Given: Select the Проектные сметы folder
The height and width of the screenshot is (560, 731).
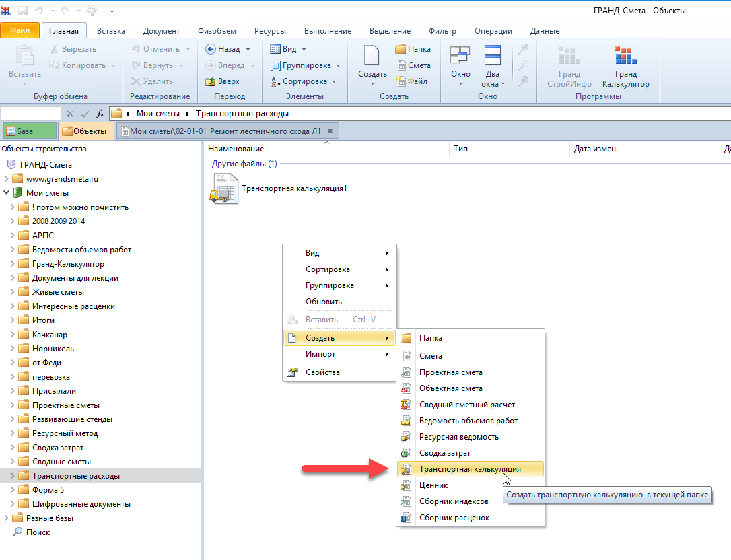Looking at the screenshot, I should [66, 405].
